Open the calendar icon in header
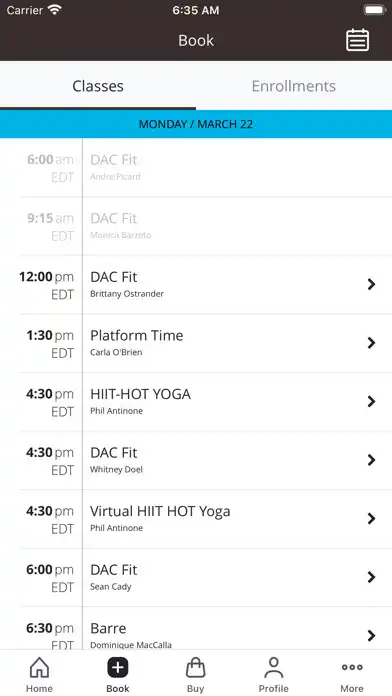Screen dimensions: 392x696 pyautogui.click(x=357, y=40)
